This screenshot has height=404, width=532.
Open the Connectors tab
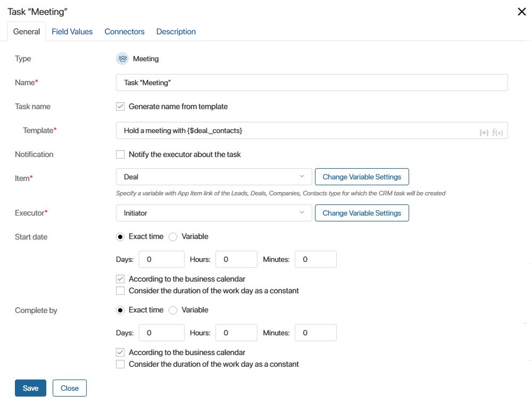[x=124, y=31]
